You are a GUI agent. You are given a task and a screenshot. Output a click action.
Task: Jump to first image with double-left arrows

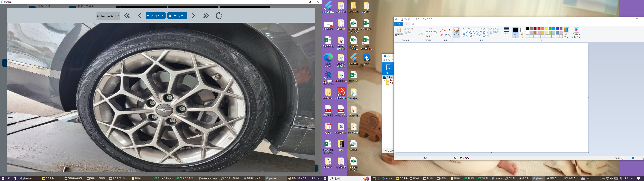pos(127,15)
